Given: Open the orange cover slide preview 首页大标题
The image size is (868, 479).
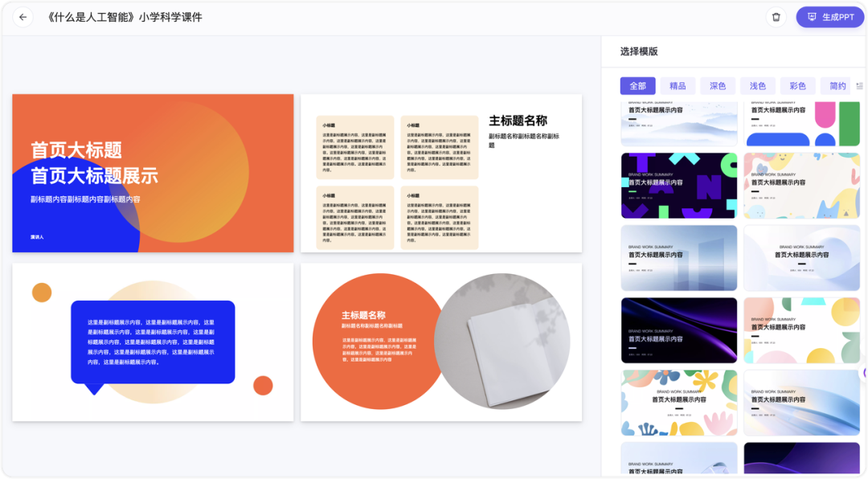Looking at the screenshot, I should pyautogui.click(x=153, y=174).
